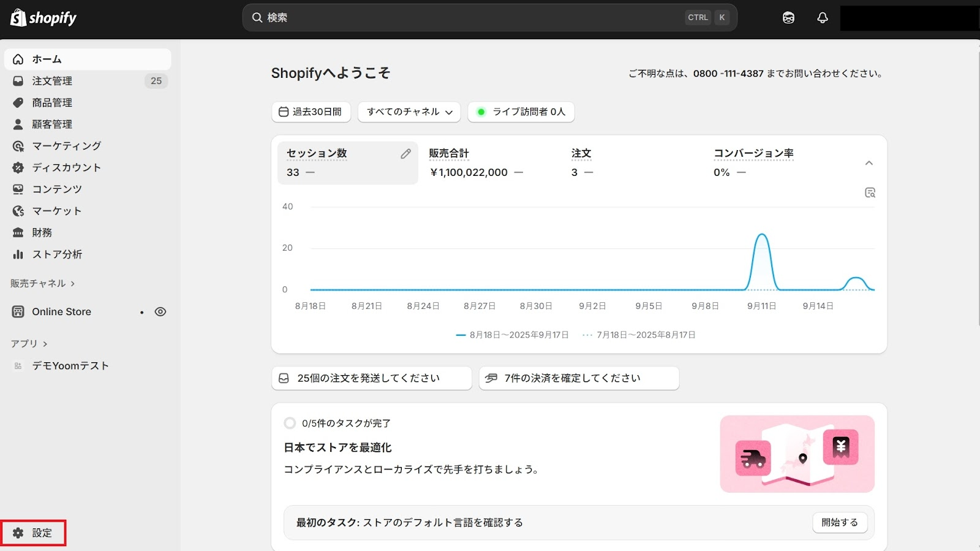
Task: Open 顧客管理 in sidebar
Action: (x=88, y=124)
